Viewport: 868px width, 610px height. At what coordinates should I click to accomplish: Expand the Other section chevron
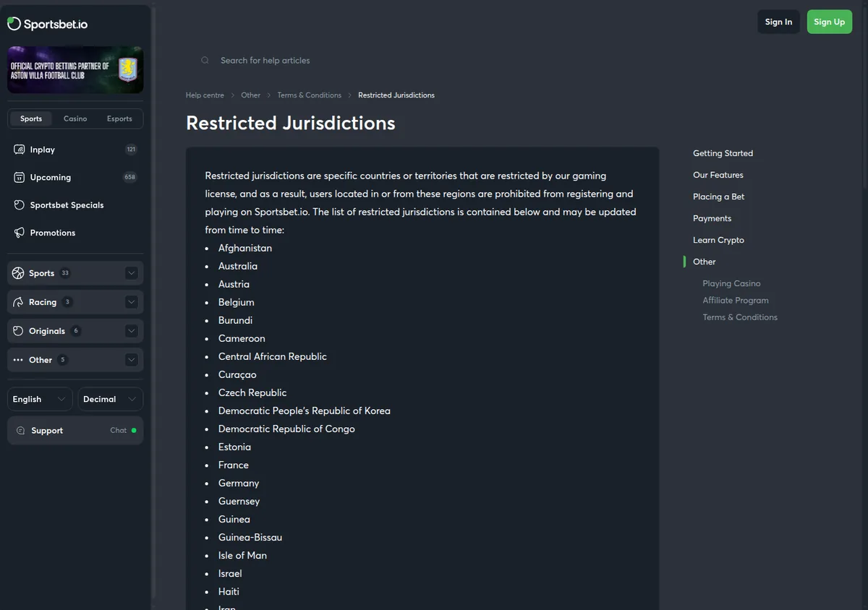point(131,360)
